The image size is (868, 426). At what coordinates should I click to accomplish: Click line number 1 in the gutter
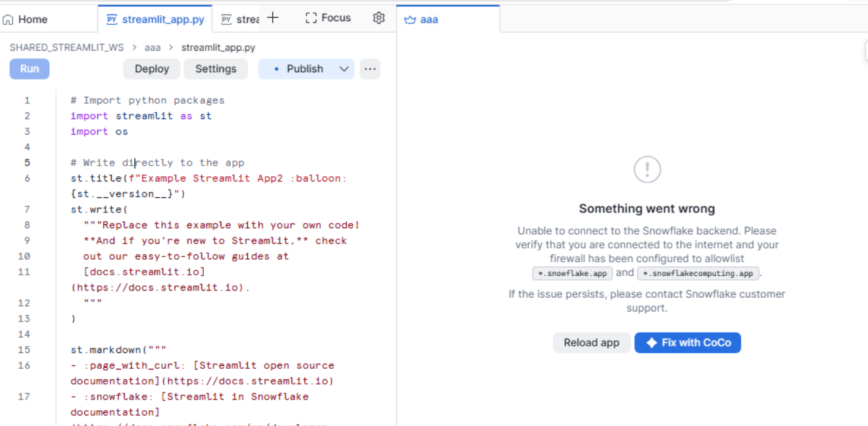pos(27,101)
